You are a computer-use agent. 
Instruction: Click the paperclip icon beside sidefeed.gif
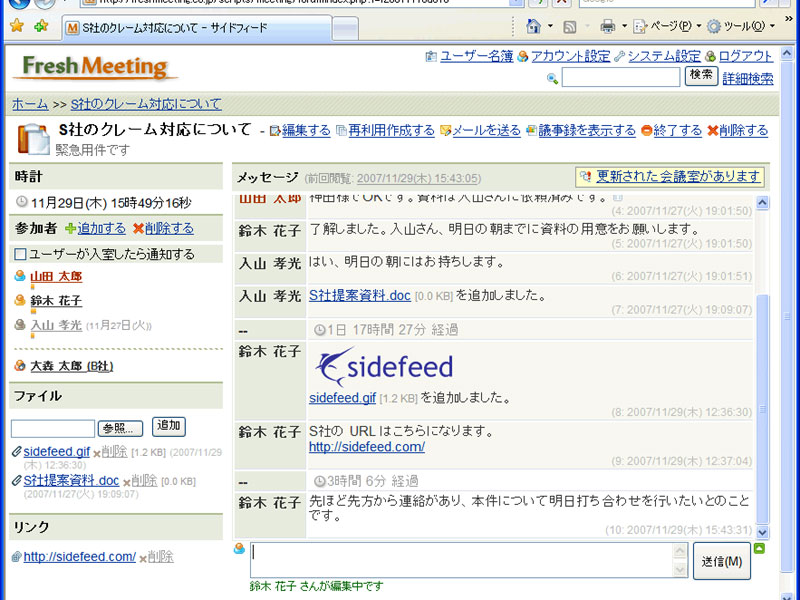17,452
